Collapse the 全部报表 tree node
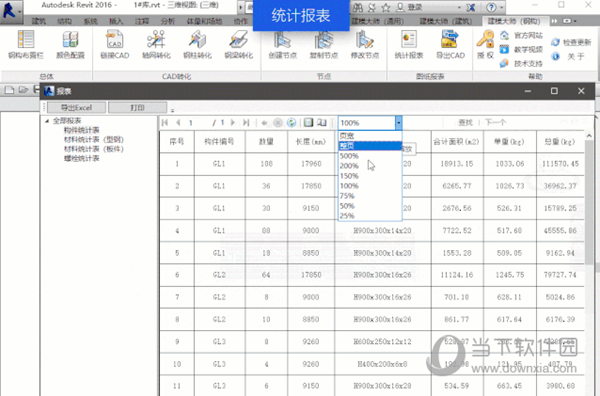This screenshot has height=396, width=600. point(47,121)
